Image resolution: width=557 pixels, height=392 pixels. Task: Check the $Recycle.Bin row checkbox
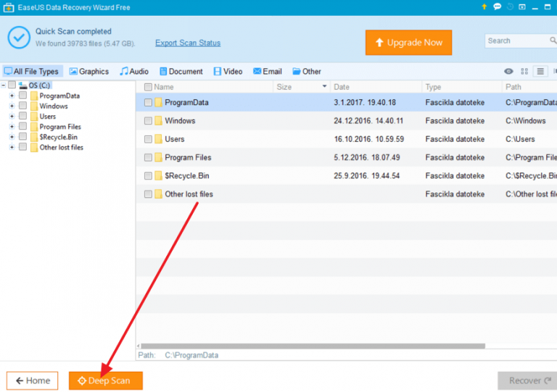click(148, 175)
